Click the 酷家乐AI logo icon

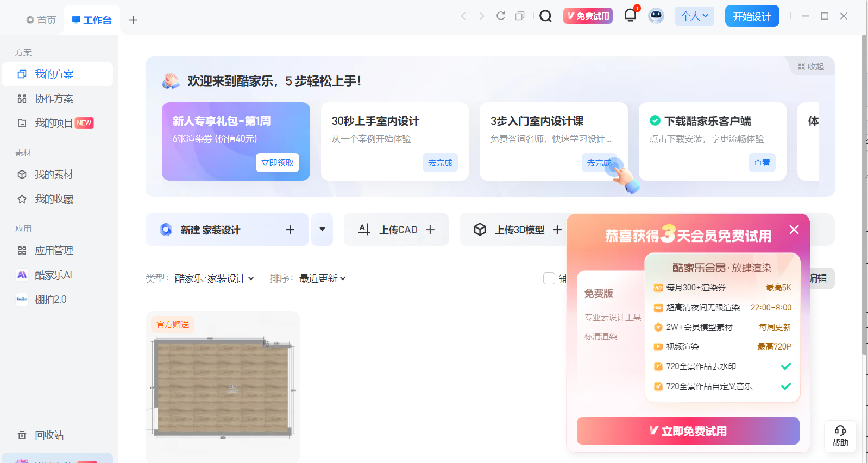coord(22,275)
